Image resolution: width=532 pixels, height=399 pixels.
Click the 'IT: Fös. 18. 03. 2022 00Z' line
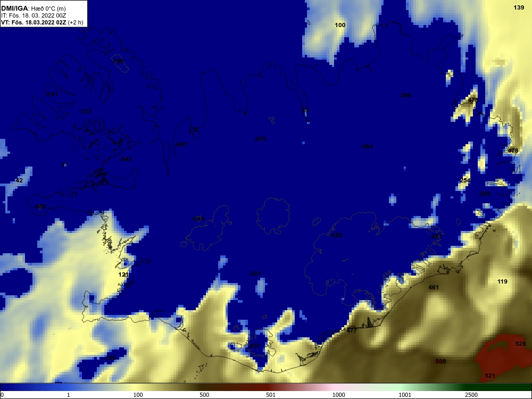point(33,15)
